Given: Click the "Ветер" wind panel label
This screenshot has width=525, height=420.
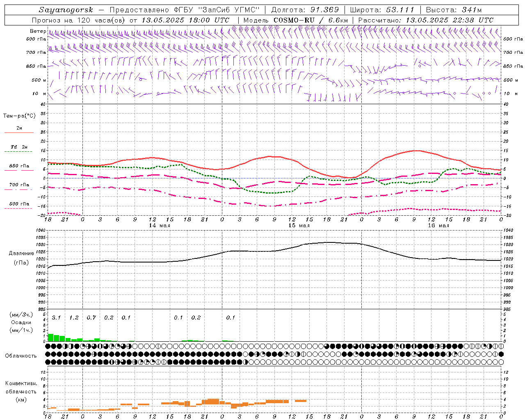Looking at the screenshot, I should [38, 31].
